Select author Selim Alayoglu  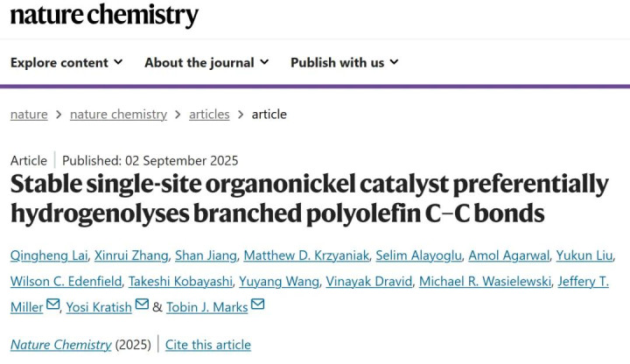pyautogui.click(x=418, y=255)
